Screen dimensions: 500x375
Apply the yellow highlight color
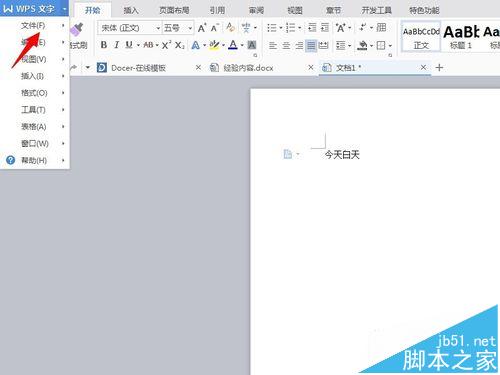(x=214, y=45)
